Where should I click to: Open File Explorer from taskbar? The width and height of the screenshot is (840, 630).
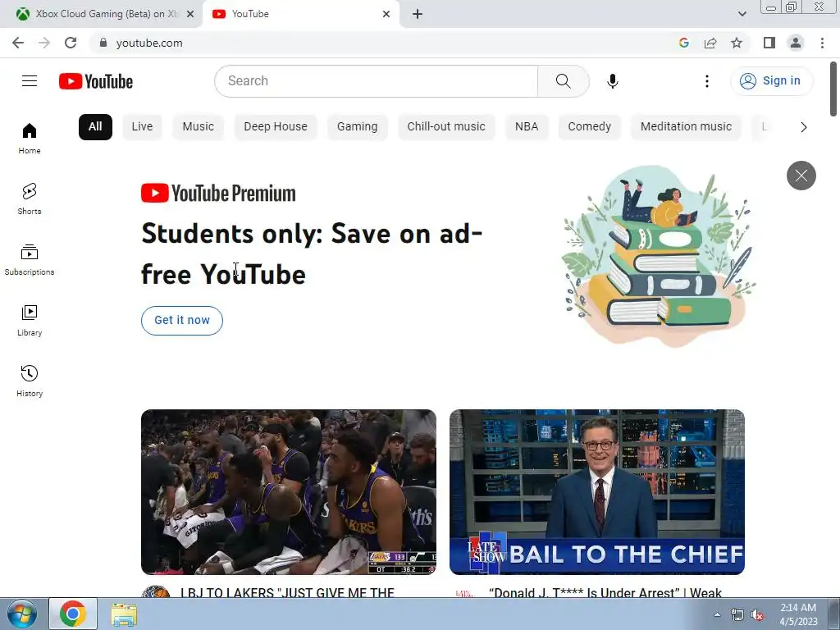[x=124, y=614]
